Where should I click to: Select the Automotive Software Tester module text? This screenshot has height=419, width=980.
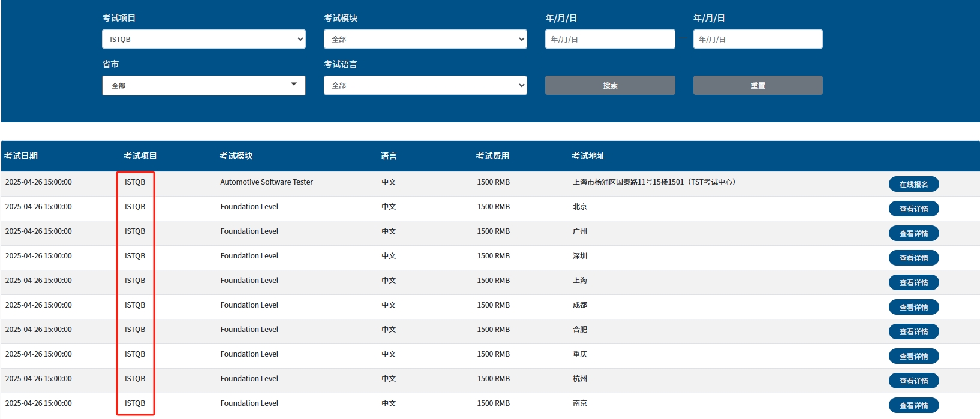[x=266, y=182]
